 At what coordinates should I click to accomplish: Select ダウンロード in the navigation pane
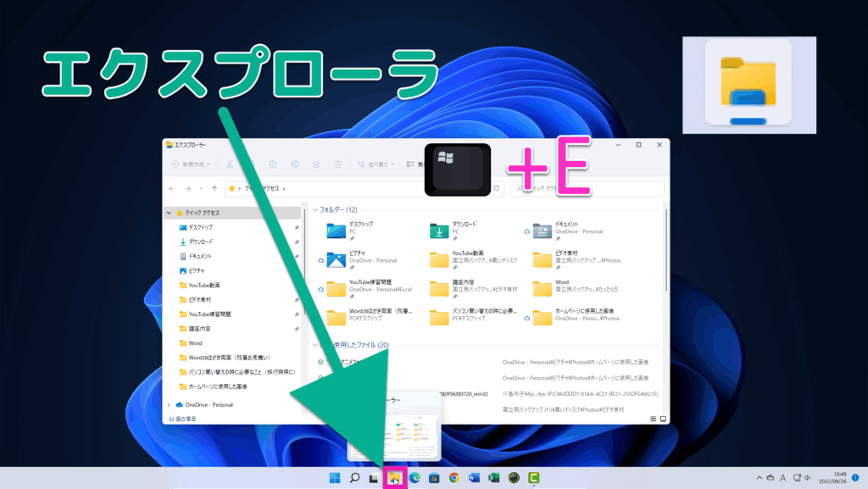(200, 242)
